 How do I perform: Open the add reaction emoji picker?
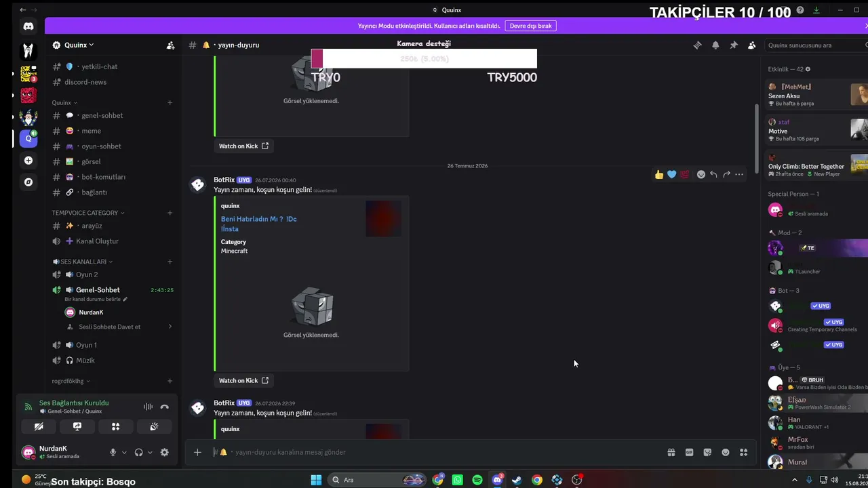coord(701,174)
